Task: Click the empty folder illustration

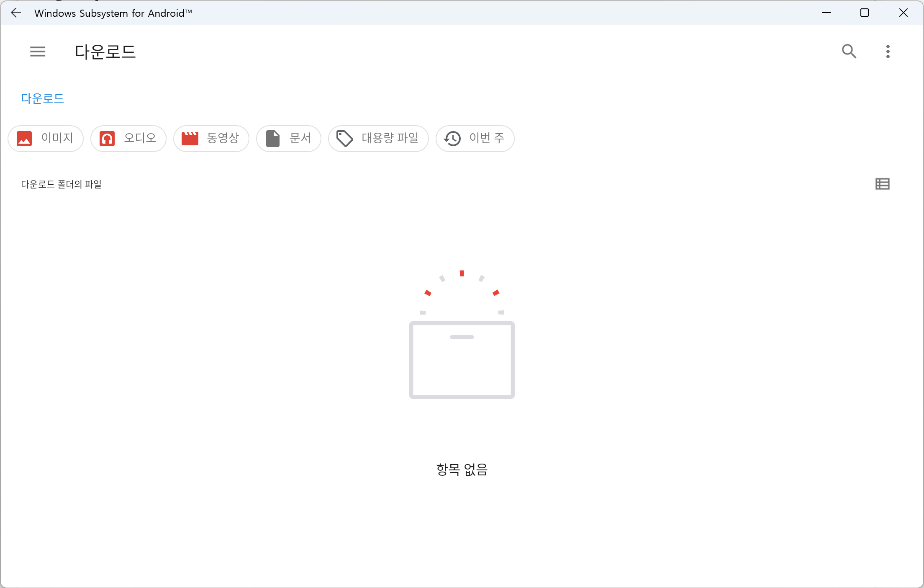Action: pos(462,360)
